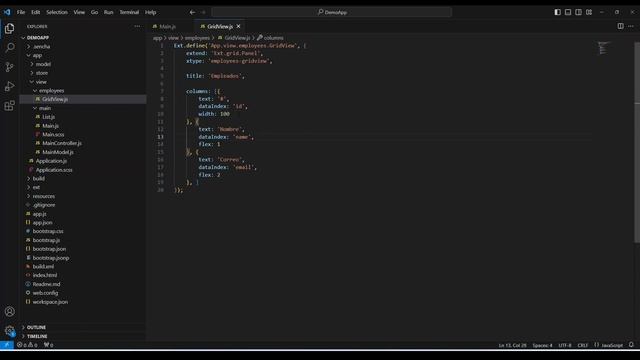Open the Run and Debug view

(9, 86)
